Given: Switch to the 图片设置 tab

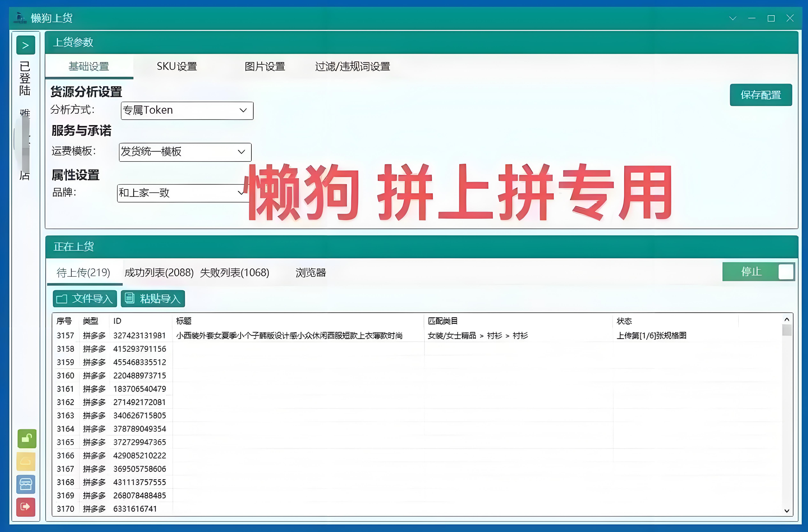Looking at the screenshot, I should click(x=265, y=66).
